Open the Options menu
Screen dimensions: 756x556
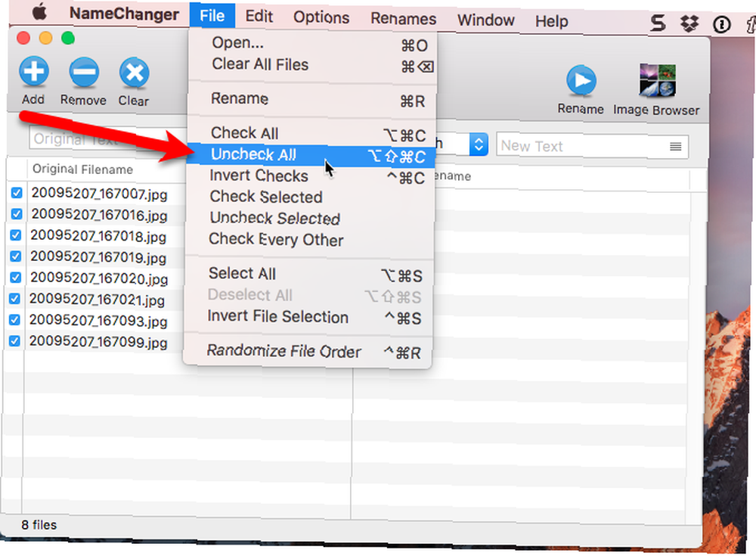coord(321,18)
